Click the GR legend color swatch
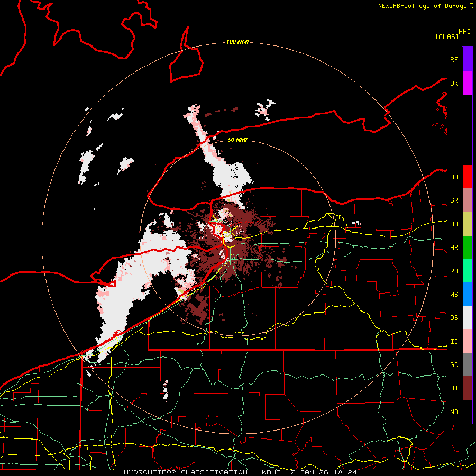The width and height of the screenshot is (476, 476). [x=467, y=200]
